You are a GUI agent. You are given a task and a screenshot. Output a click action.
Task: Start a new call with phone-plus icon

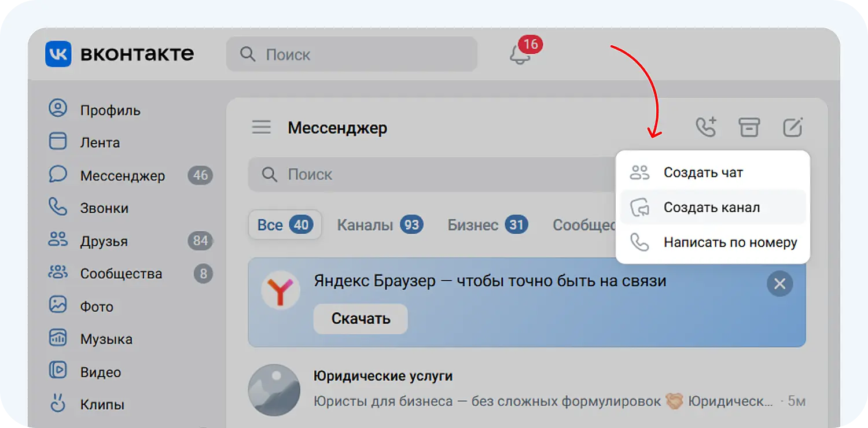(x=706, y=127)
